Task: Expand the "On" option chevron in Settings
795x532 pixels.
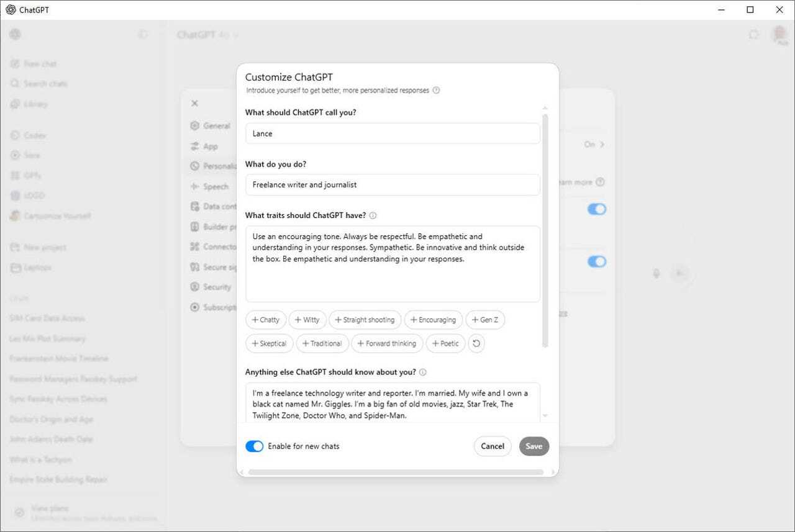Action: coord(602,144)
